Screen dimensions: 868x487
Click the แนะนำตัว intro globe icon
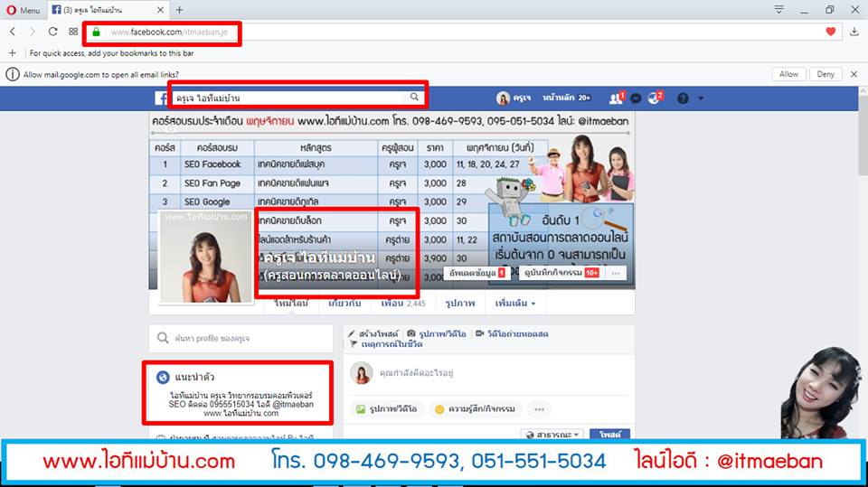163,377
